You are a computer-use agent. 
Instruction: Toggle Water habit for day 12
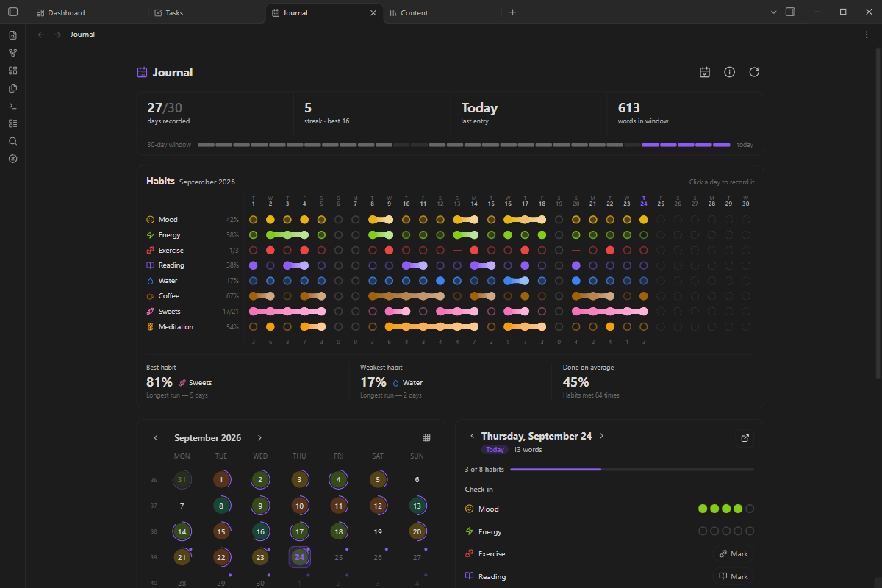click(x=440, y=281)
